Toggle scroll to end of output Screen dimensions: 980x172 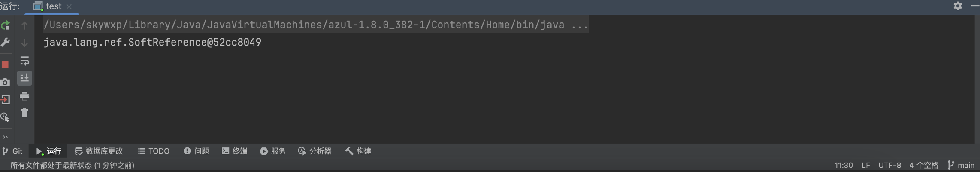click(24, 78)
